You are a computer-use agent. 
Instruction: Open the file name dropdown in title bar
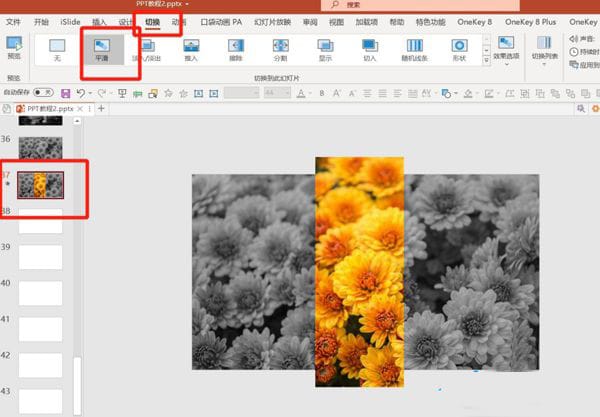pyautogui.click(x=187, y=4)
